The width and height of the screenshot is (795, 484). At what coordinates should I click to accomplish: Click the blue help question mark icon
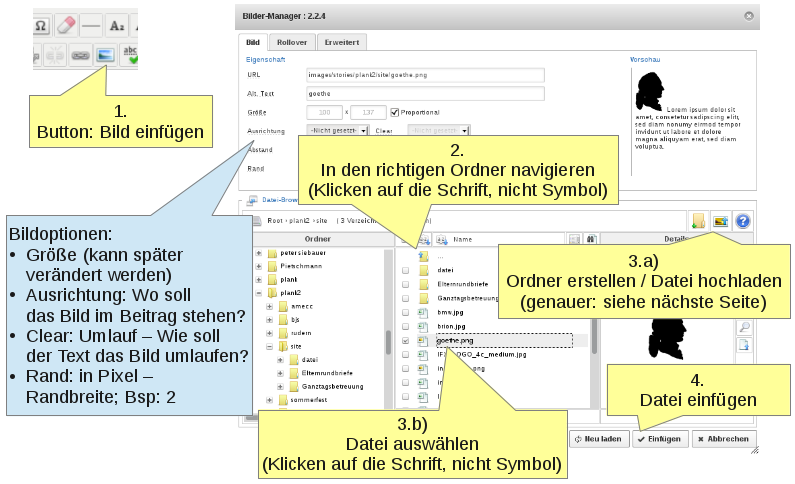[743, 220]
